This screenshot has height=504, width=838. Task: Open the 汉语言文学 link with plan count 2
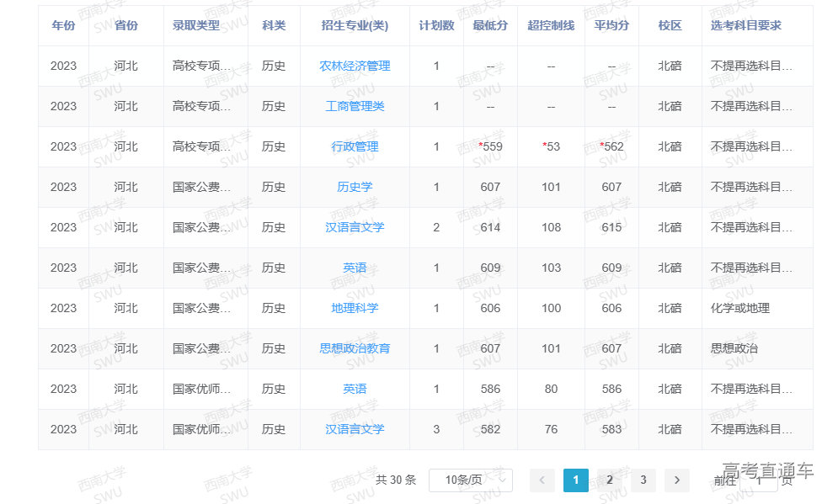[x=355, y=227]
